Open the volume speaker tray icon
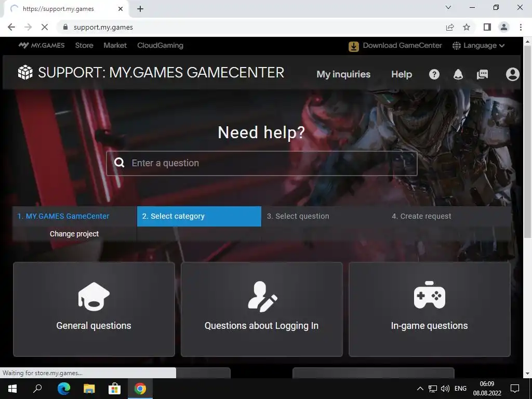Image resolution: width=532 pixels, height=399 pixels. click(x=445, y=389)
